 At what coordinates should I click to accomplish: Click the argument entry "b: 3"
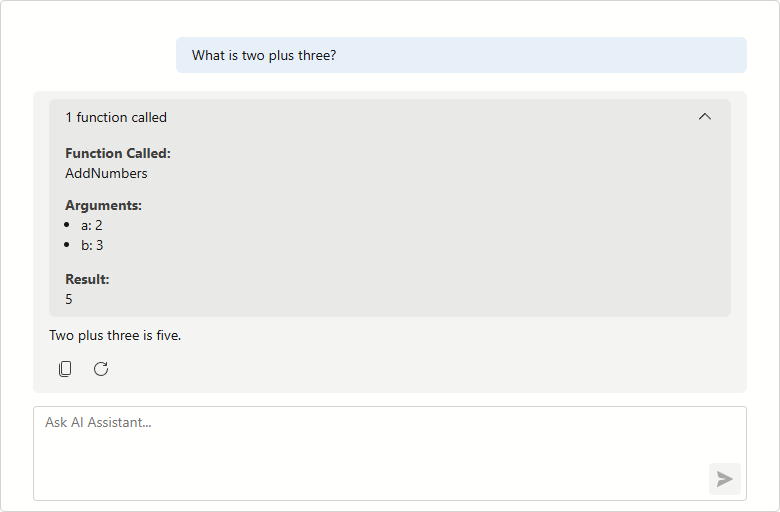(x=92, y=245)
